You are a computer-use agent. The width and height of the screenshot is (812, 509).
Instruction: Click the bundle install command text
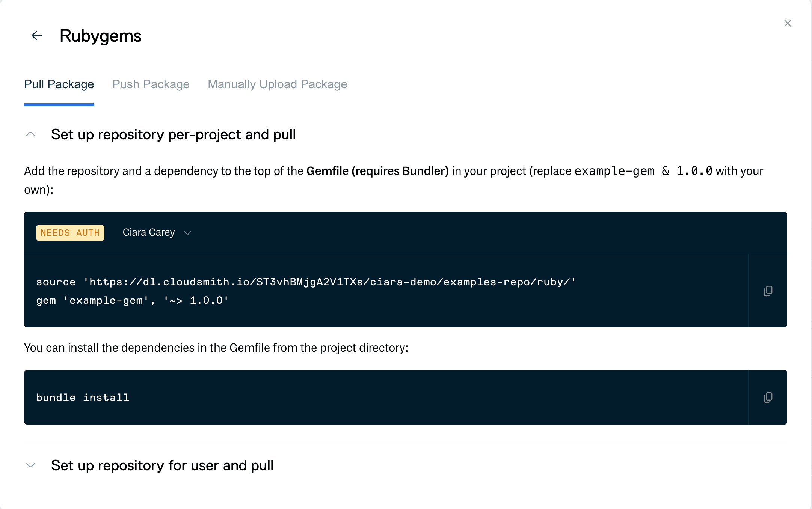point(82,397)
